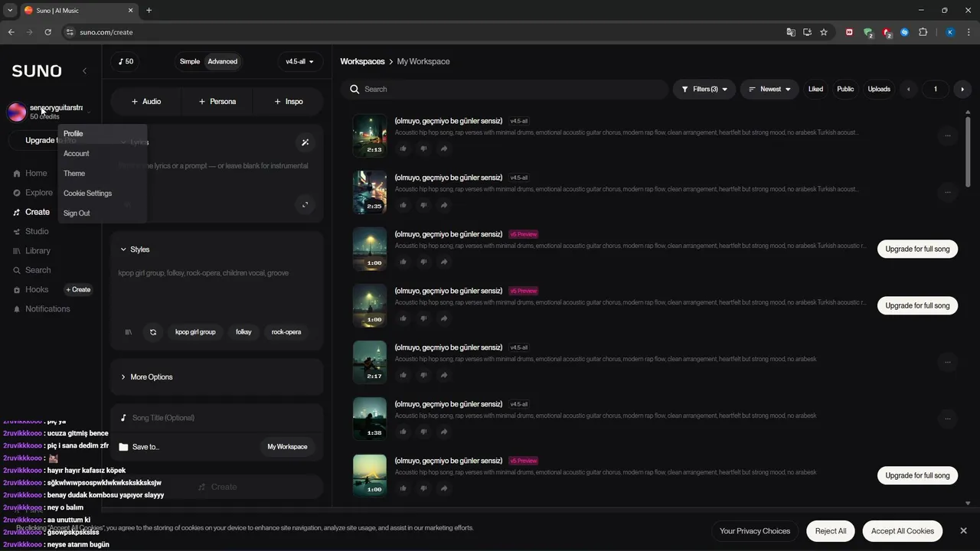Dislike the 2:13 song
This screenshot has width=980, height=551.
tap(423, 148)
